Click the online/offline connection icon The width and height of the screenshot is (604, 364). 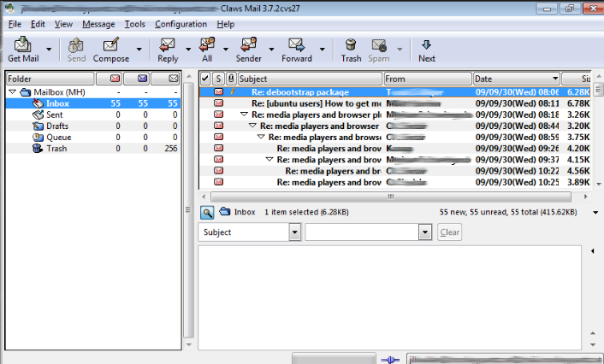coord(390,360)
